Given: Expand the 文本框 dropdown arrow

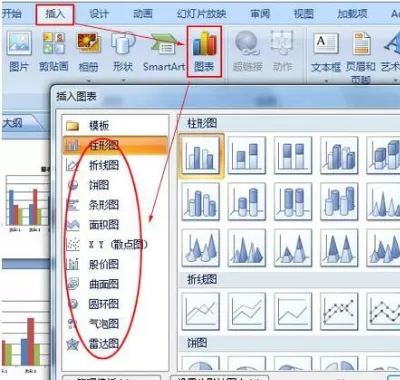Looking at the screenshot, I should (x=326, y=81).
